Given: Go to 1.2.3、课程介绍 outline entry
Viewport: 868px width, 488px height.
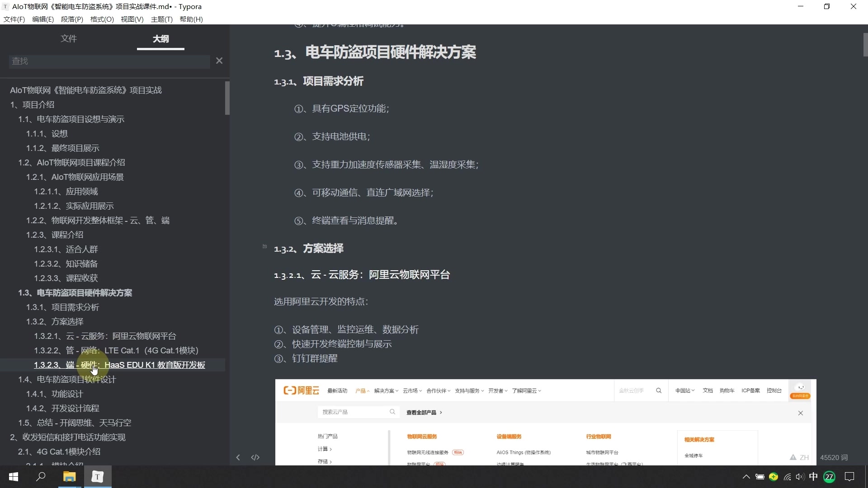Looking at the screenshot, I should [x=55, y=235].
